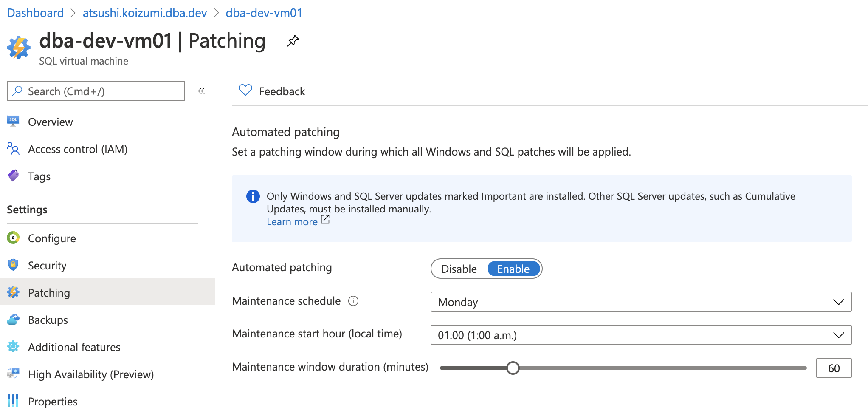Enable automated patching
Image resolution: width=868 pixels, height=419 pixels.
[x=513, y=269]
